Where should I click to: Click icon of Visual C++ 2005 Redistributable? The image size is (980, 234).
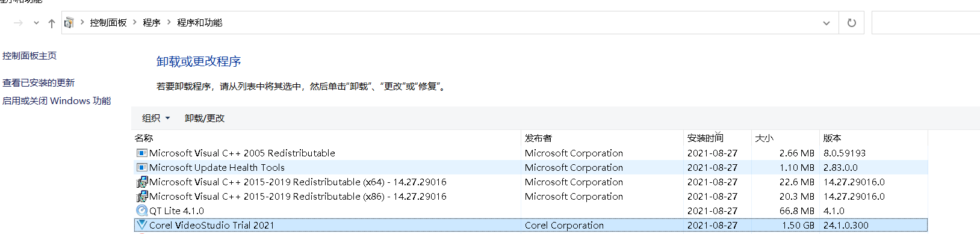(142, 153)
